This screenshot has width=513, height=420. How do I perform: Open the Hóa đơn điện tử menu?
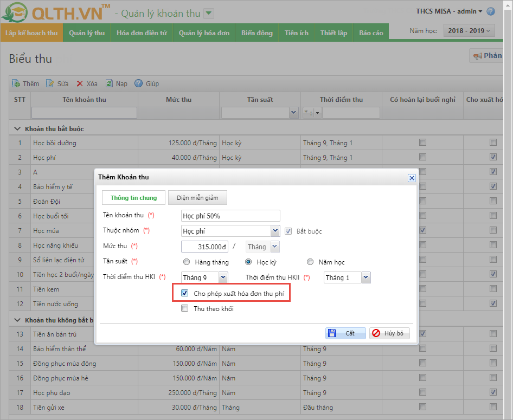[142, 33]
